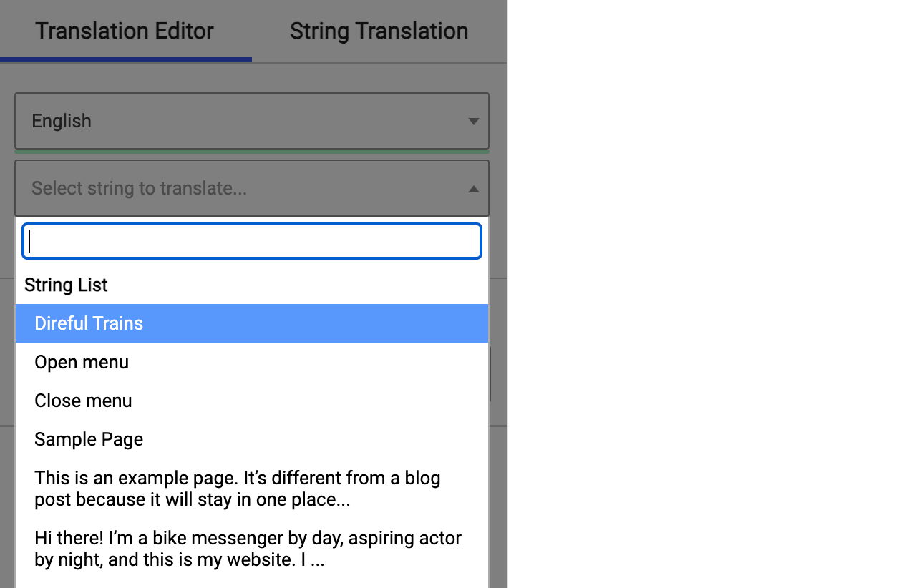
Task: Click the English dropdown arrow icon
Action: (x=473, y=121)
